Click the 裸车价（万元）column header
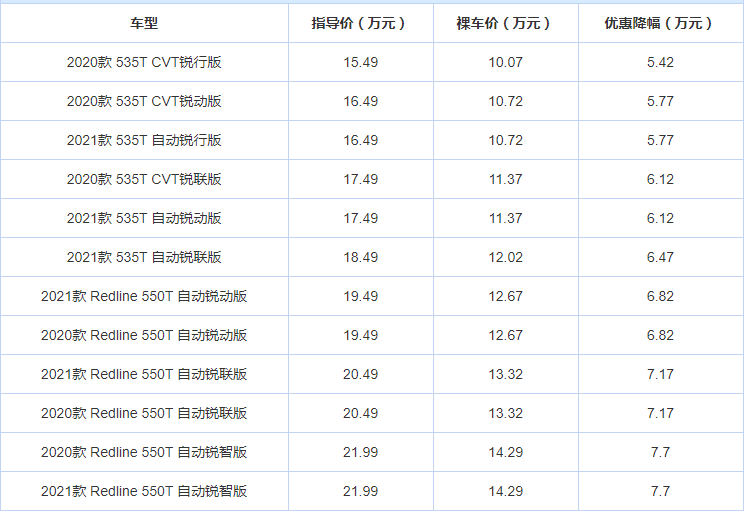This screenshot has width=747, height=515. 505,23
